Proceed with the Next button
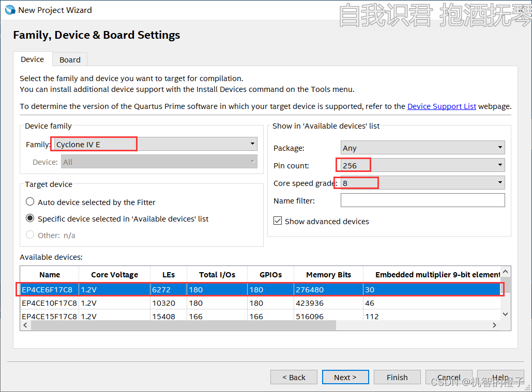 tap(345, 377)
